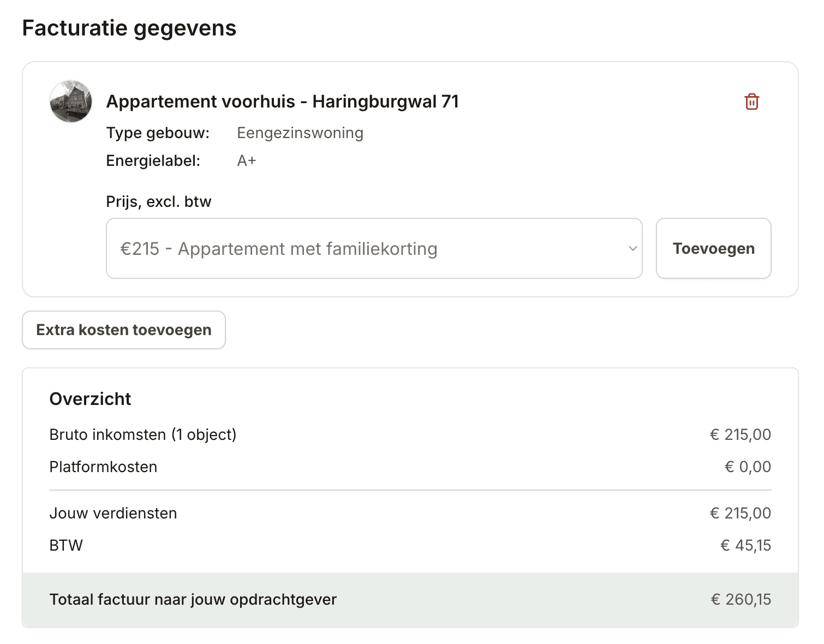This screenshot has width=824, height=644.
Task: Click the A+ energy label value
Action: point(247,160)
